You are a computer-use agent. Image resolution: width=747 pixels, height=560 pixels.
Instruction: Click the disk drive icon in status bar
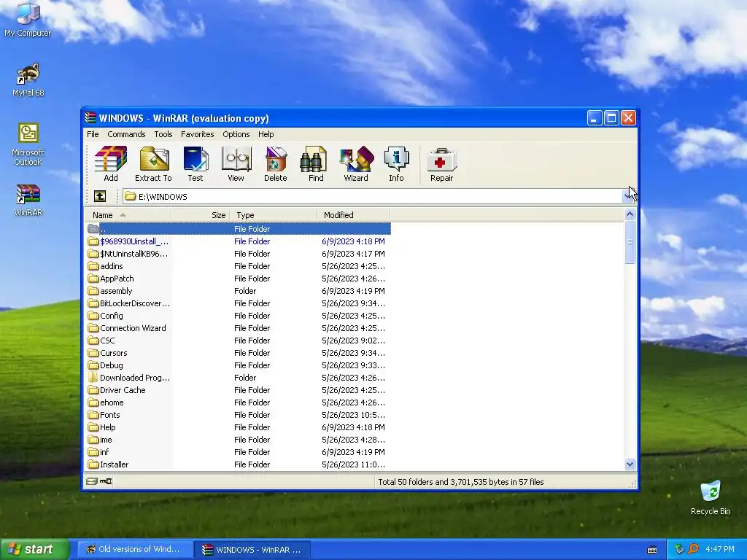(92, 481)
